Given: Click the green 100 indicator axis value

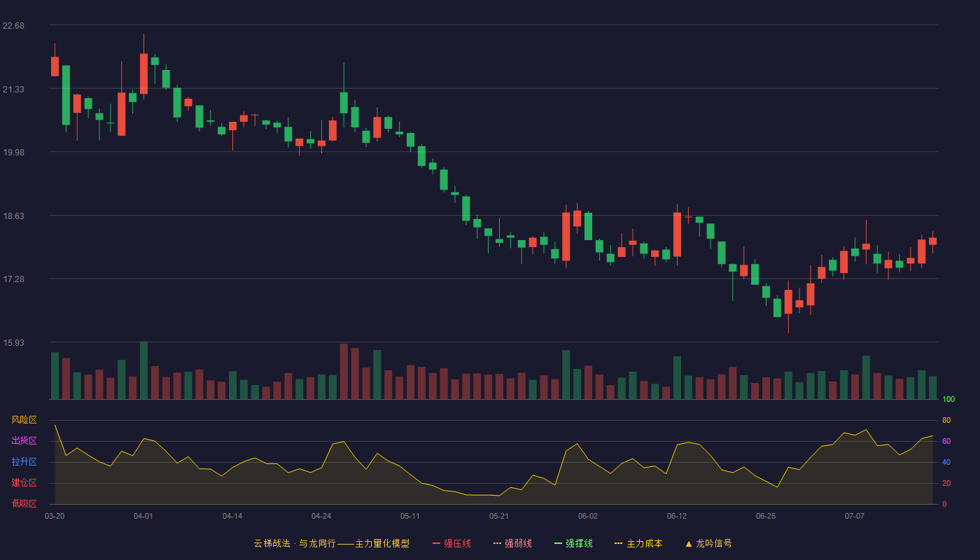Looking at the screenshot, I should pyautogui.click(x=948, y=399).
